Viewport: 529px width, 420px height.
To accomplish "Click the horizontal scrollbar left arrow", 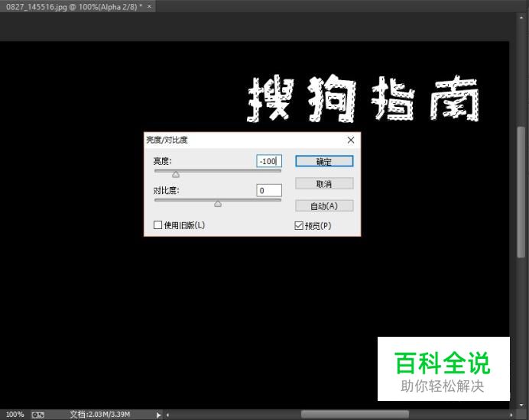I will pos(167,415).
